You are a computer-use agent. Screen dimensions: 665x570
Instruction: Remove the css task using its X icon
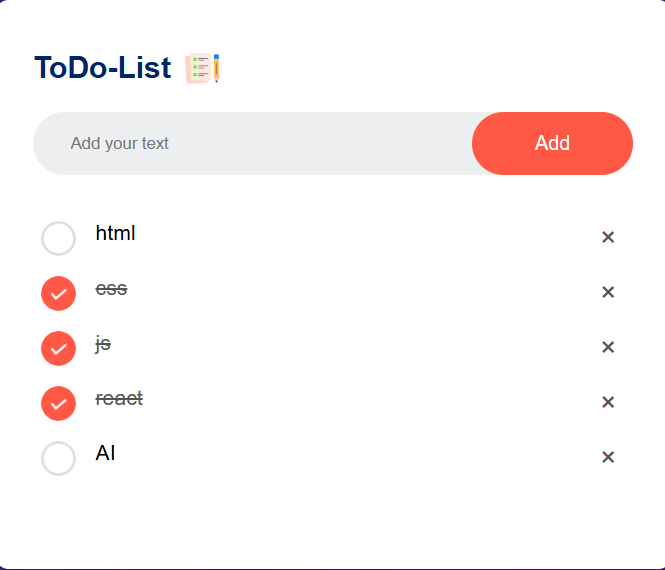pyautogui.click(x=608, y=292)
